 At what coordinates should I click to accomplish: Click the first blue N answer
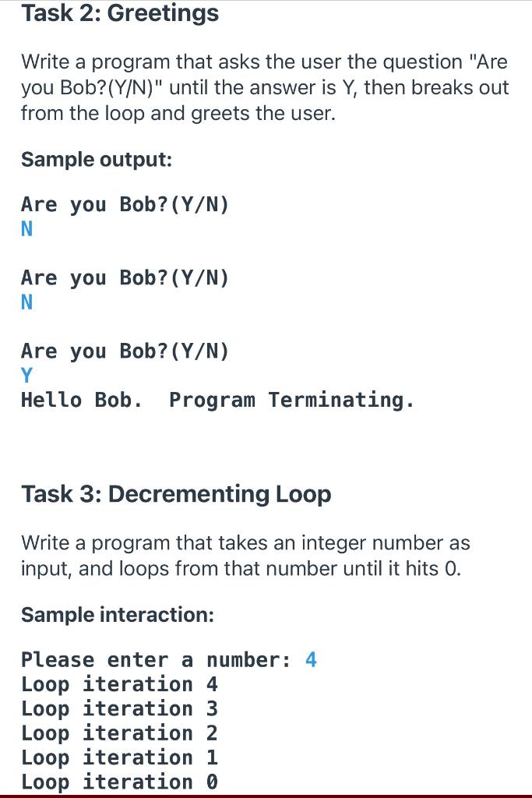(27, 229)
